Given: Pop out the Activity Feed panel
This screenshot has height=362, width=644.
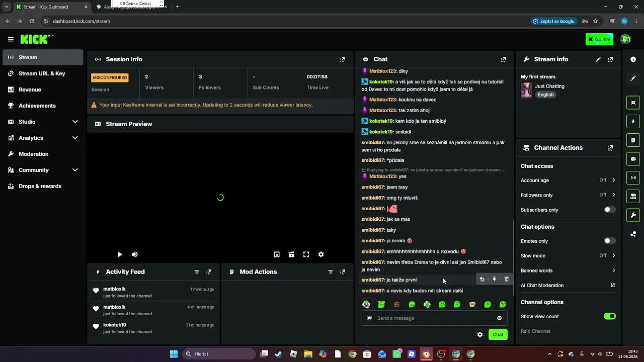Looking at the screenshot, I should click(x=209, y=272).
